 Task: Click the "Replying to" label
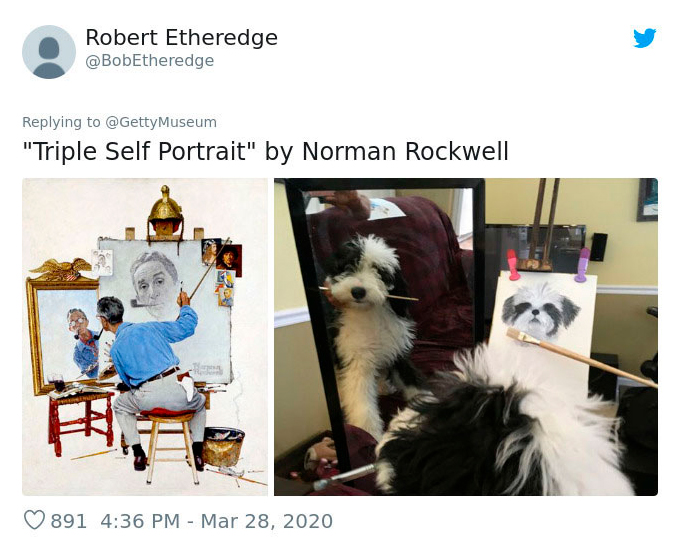[x=61, y=122]
